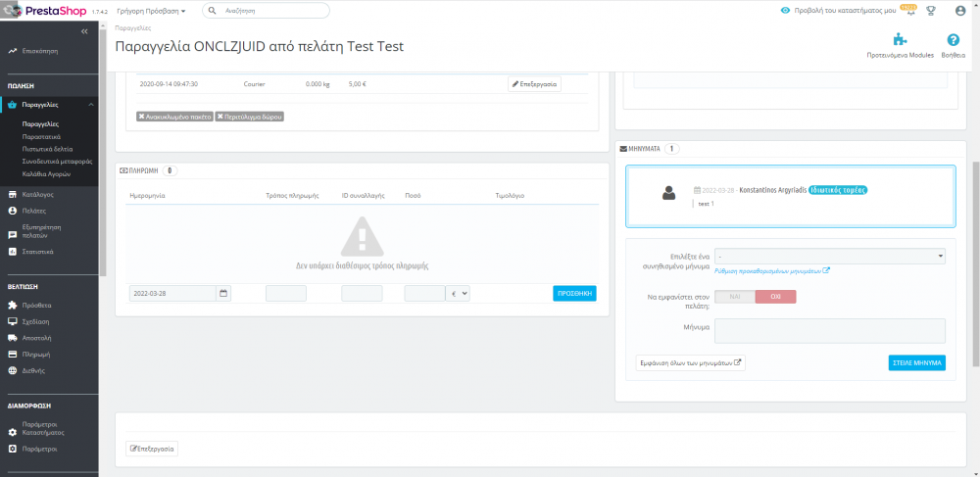Screen dimensions: 980x477
Task: Open the trophy merchant expertise icon
Action: [x=931, y=11]
